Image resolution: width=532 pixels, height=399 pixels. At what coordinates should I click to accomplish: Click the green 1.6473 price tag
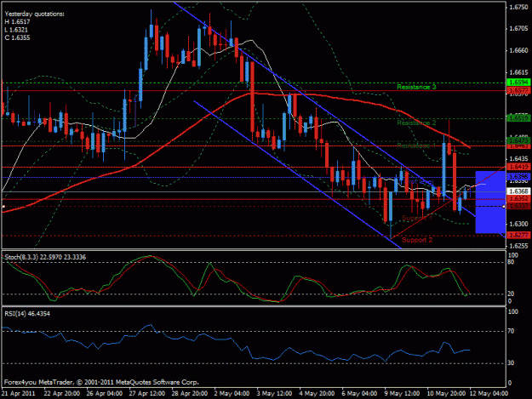[518, 140]
